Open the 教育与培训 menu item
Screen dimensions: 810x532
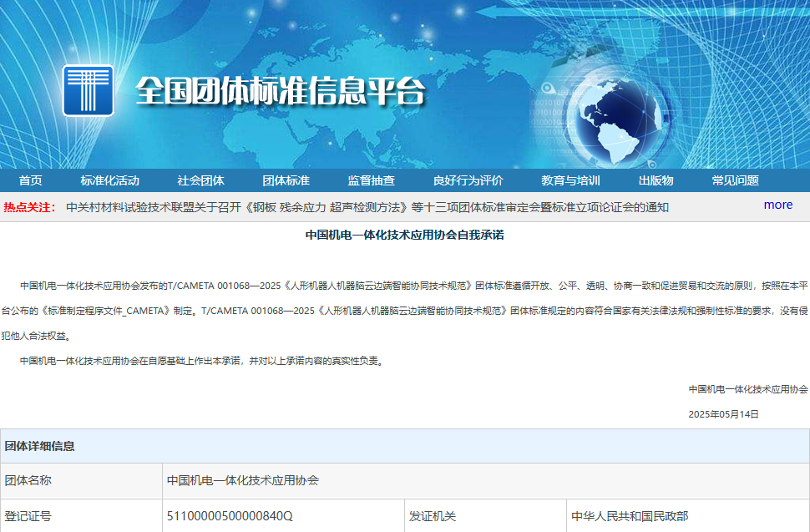[570, 180]
